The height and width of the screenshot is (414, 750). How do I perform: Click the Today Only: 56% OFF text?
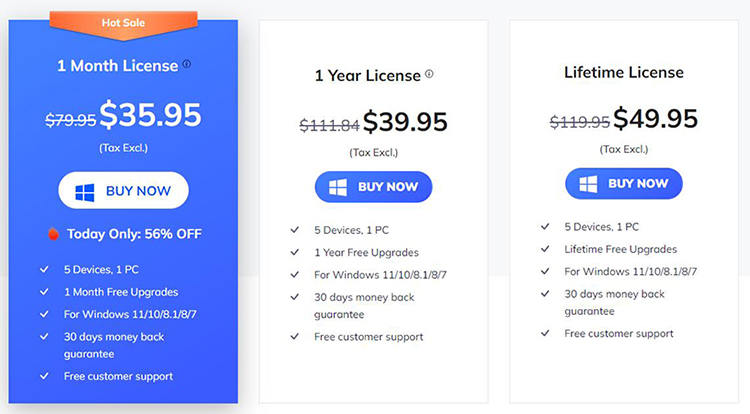point(134,234)
